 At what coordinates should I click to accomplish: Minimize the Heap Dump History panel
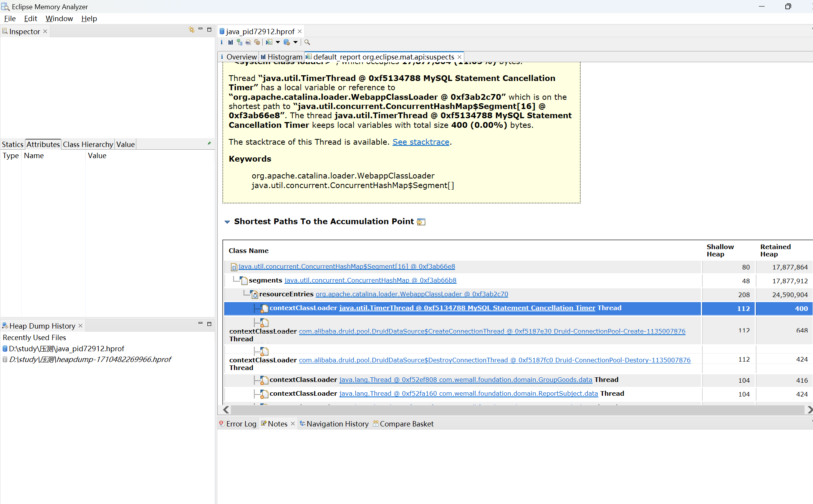point(200,324)
